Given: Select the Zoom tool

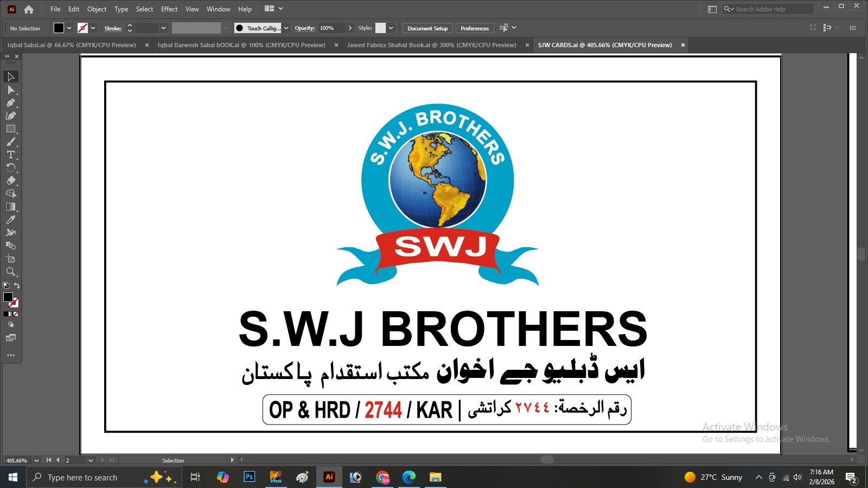Looking at the screenshot, I should 11,272.
